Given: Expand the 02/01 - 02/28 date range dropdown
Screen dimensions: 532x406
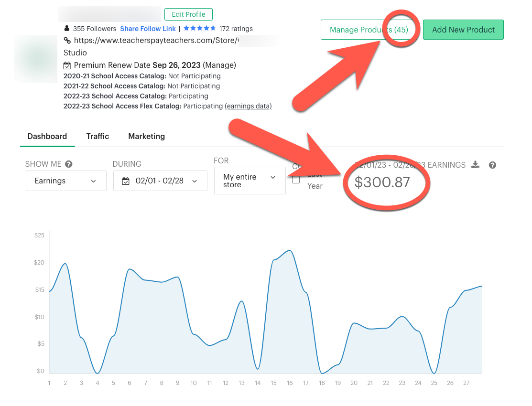Looking at the screenshot, I should click(x=160, y=181).
